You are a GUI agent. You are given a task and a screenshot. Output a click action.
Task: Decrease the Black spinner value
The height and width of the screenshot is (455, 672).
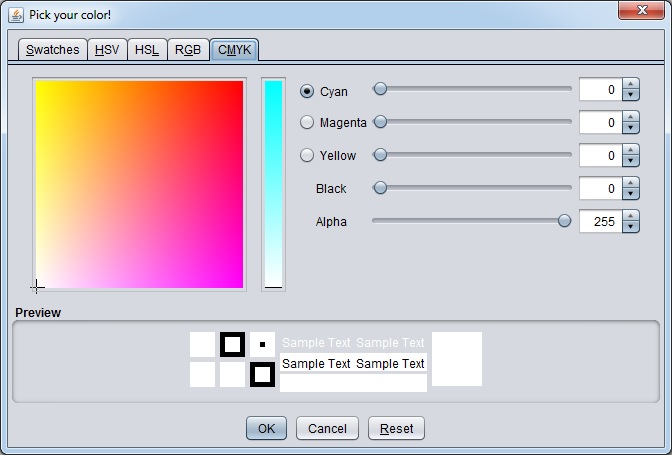pos(630,194)
